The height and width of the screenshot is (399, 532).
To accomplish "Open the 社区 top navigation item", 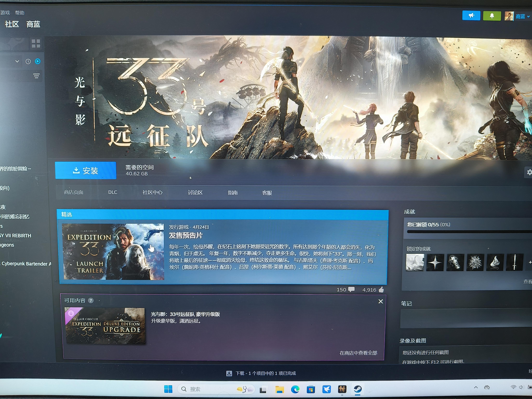I will tap(12, 24).
